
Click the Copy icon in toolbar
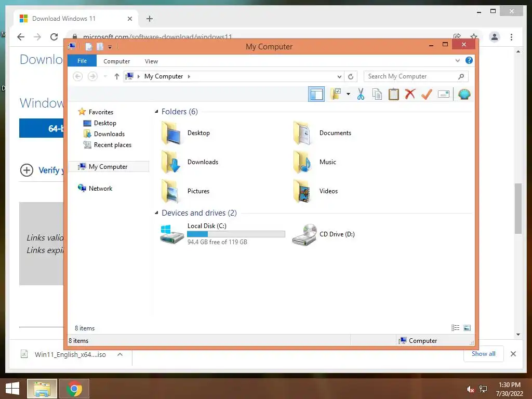pyautogui.click(x=377, y=94)
